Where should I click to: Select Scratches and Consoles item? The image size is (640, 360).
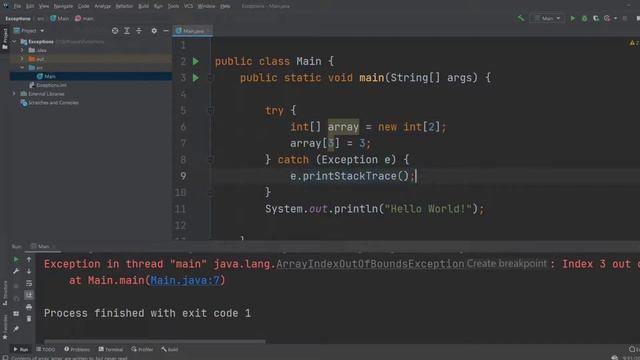point(53,102)
